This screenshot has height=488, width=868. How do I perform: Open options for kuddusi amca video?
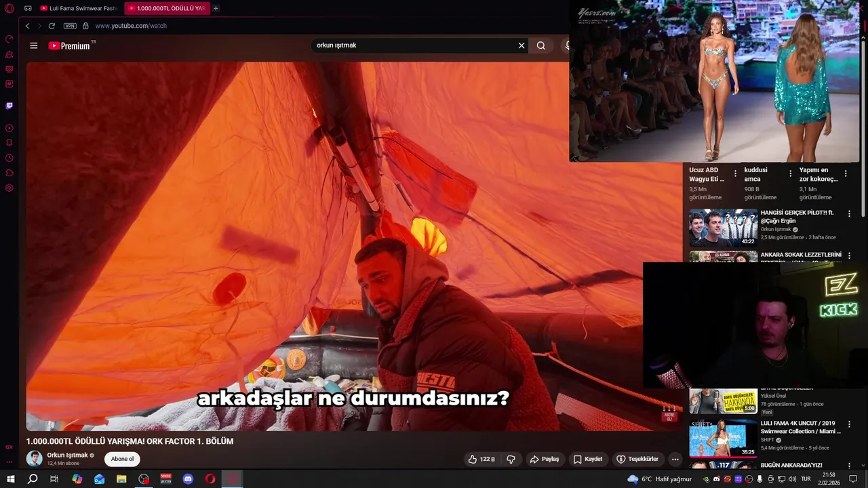(790, 174)
